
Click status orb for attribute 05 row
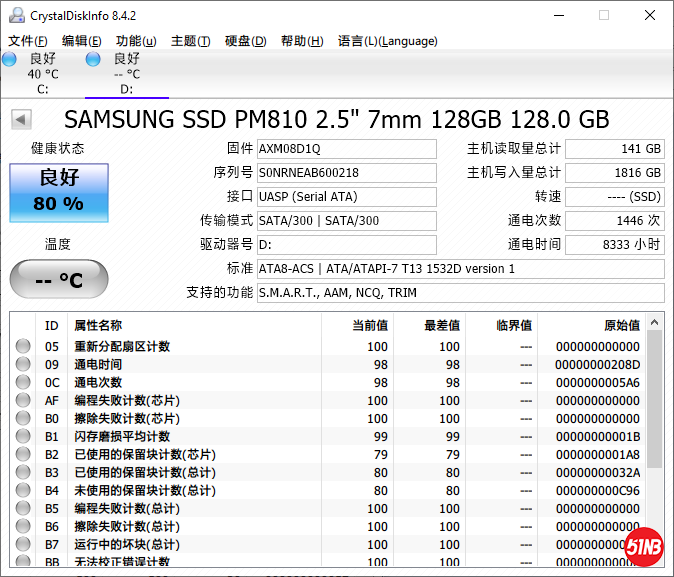click(23, 347)
